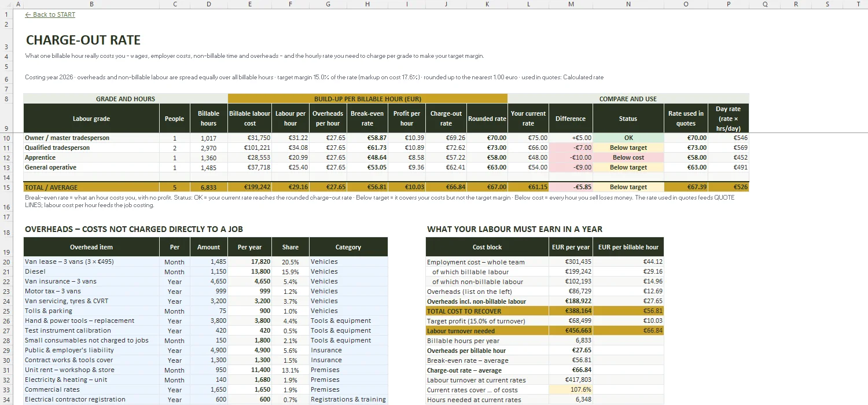The width and height of the screenshot is (868, 405).
Task: Select column header E
Action: coord(249,4)
